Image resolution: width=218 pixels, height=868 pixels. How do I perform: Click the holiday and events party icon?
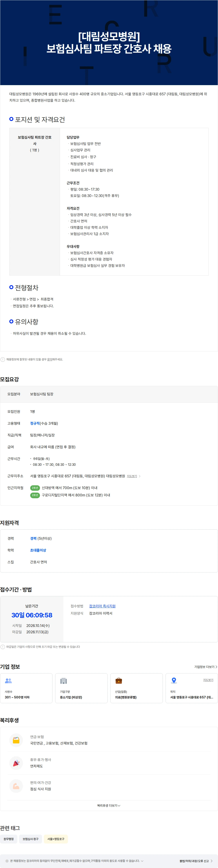tap(16, 763)
